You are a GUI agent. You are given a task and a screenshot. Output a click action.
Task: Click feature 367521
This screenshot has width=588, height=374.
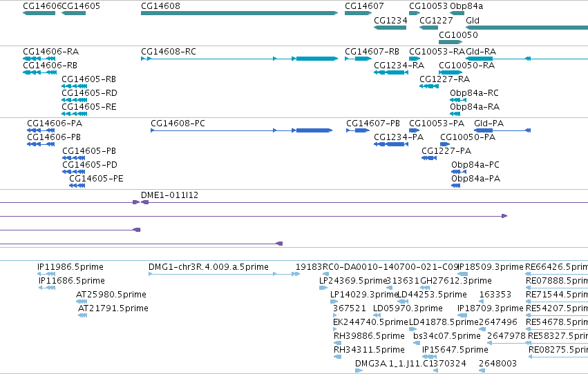[x=349, y=308]
